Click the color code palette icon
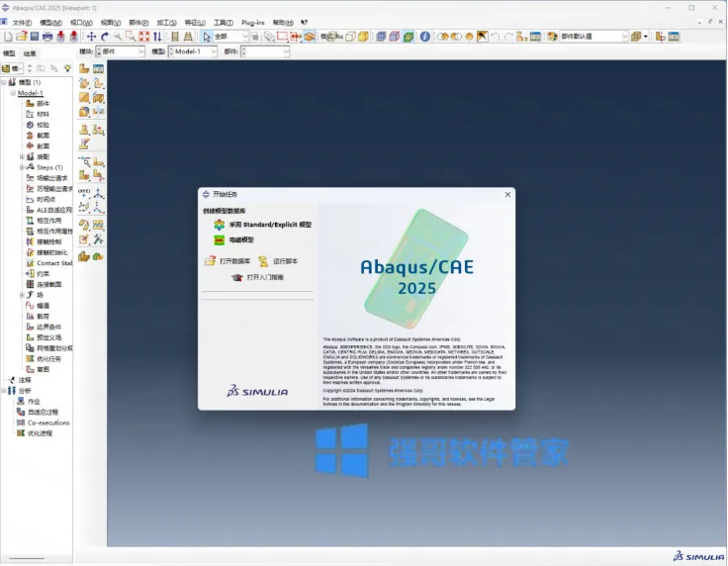Viewport: 728px width, 566px height. click(x=552, y=37)
